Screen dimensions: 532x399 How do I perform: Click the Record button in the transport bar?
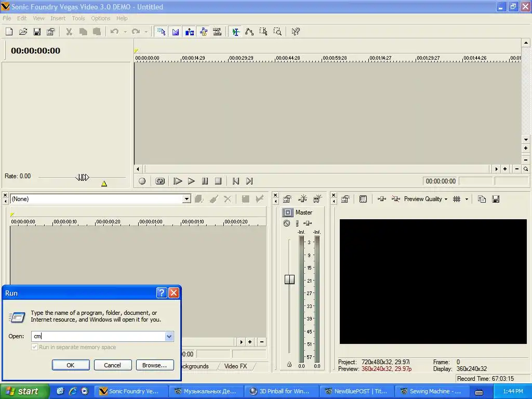(142, 181)
